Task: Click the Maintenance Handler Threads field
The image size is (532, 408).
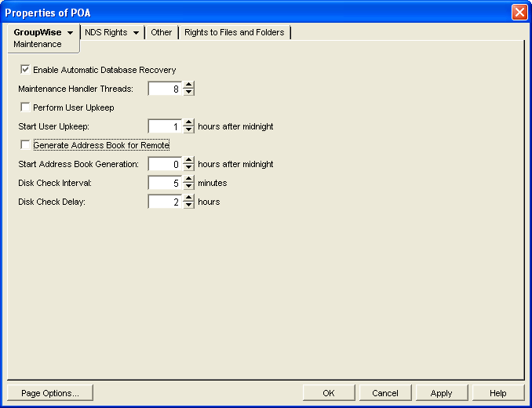Action: [166, 89]
